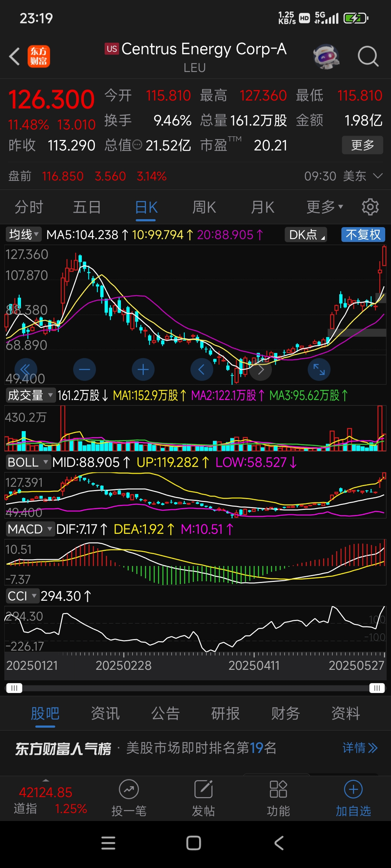Open BOLL indicator dropdown
Screen dimensions: 391x868
28,462
